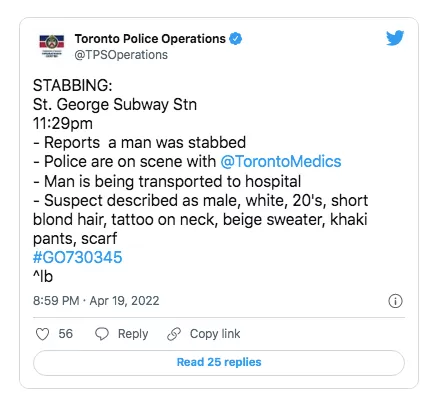
Task: Click the Copy link text
Action: point(215,334)
